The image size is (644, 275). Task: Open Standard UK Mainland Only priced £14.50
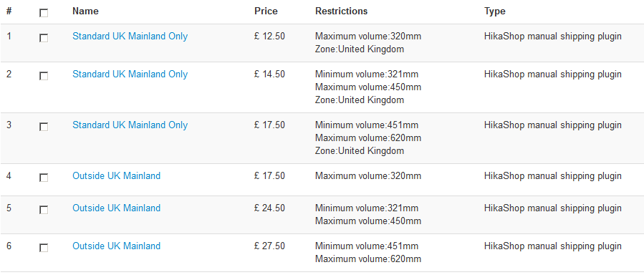130,74
